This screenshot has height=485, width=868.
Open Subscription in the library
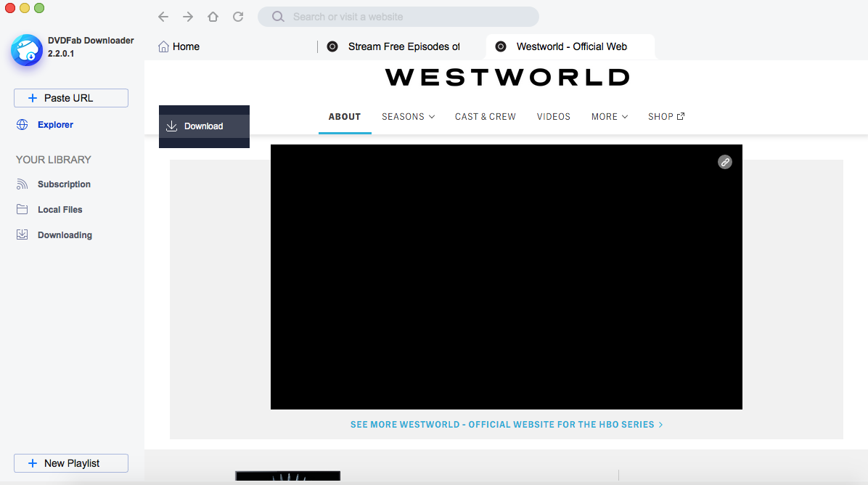click(64, 184)
